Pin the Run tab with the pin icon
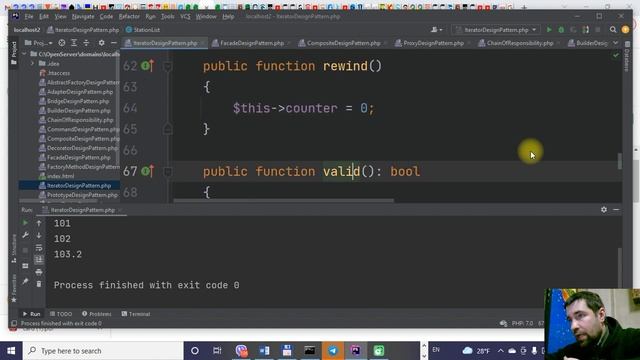 [25, 281]
